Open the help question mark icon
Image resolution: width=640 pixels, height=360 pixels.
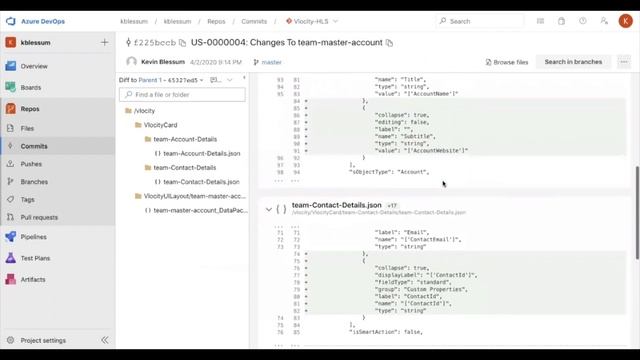[x=583, y=21]
